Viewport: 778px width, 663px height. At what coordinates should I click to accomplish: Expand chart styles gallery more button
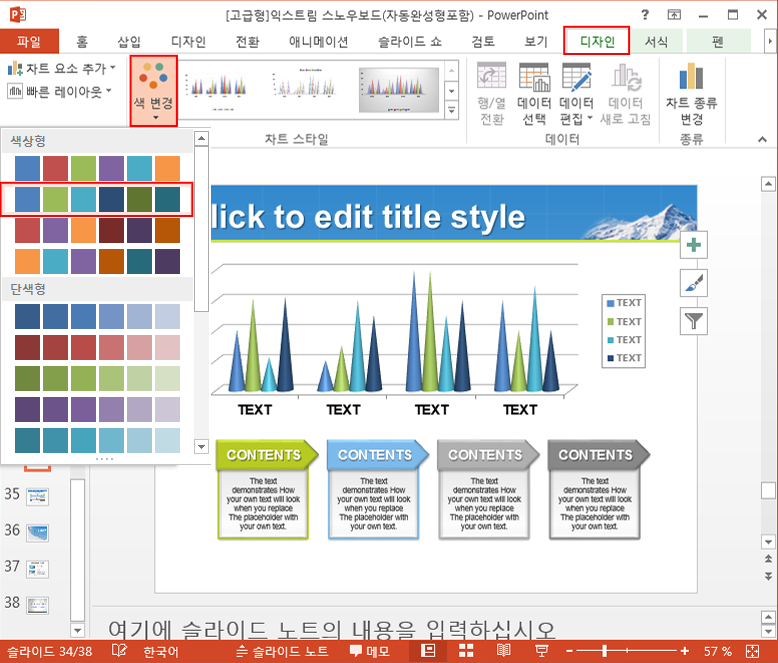(x=452, y=110)
